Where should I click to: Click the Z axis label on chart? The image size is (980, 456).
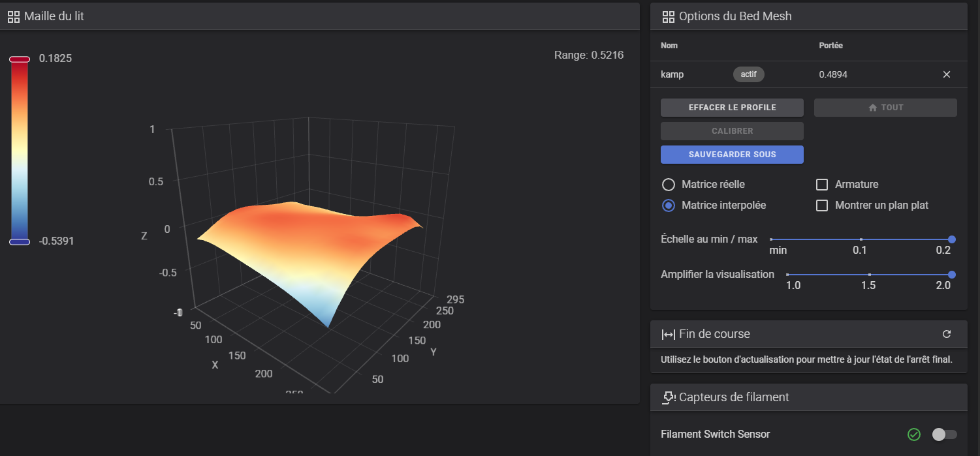pos(144,236)
